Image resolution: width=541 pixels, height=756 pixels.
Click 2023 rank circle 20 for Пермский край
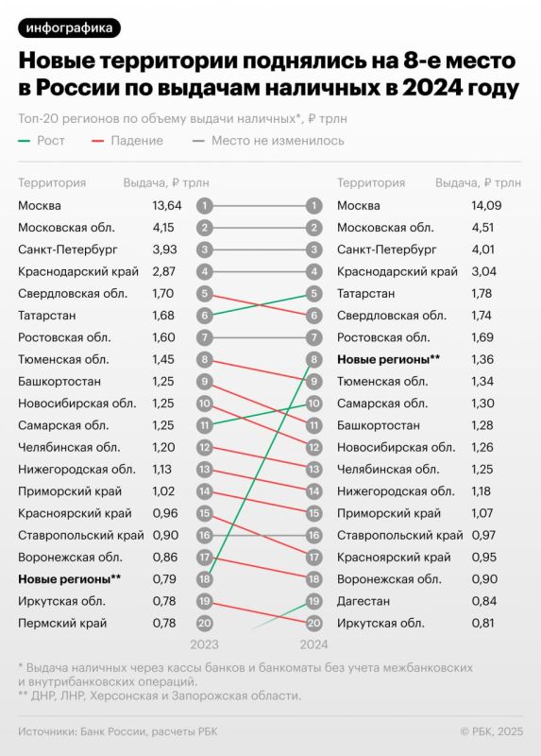[x=204, y=623]
